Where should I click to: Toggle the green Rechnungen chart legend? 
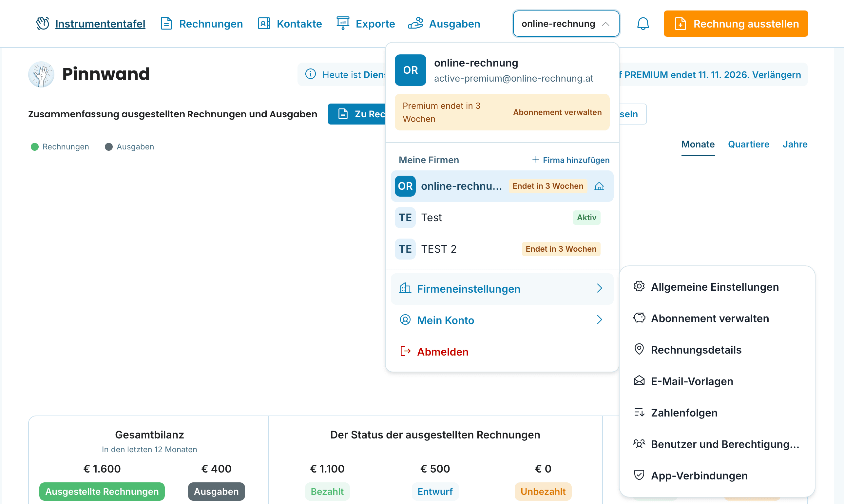pyautogui.click(x=60, y=147)
